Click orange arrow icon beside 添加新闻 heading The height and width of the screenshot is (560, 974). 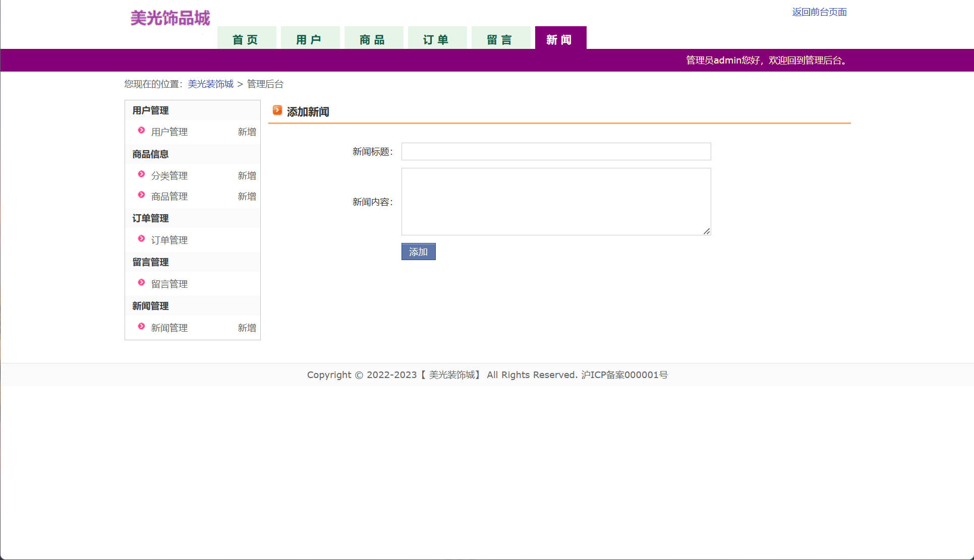tap(277, 110)
